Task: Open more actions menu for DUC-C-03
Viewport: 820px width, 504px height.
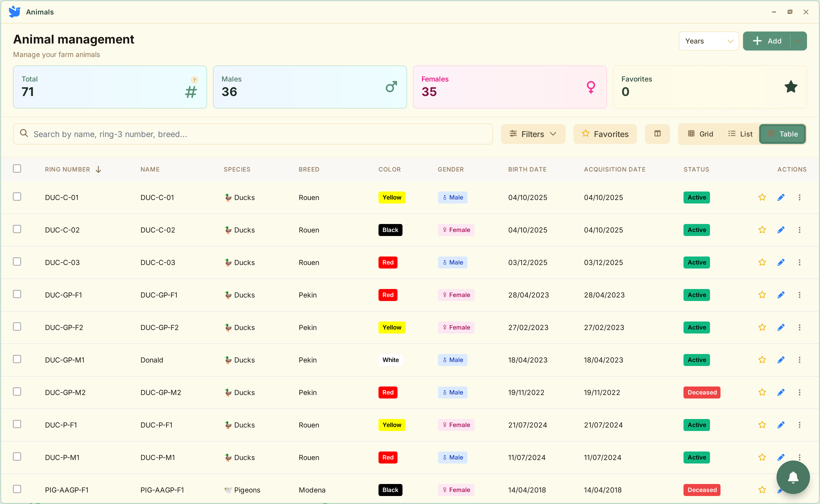Action: click(799, 262)
